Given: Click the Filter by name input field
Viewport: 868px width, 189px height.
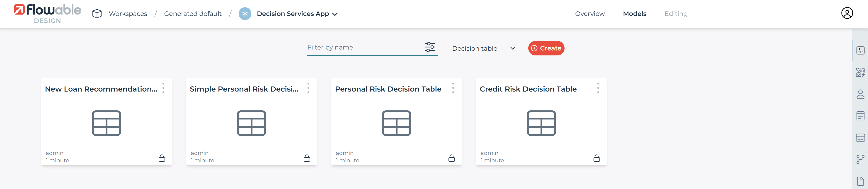Looking at the screenshot, I should [x=364, y=47].
